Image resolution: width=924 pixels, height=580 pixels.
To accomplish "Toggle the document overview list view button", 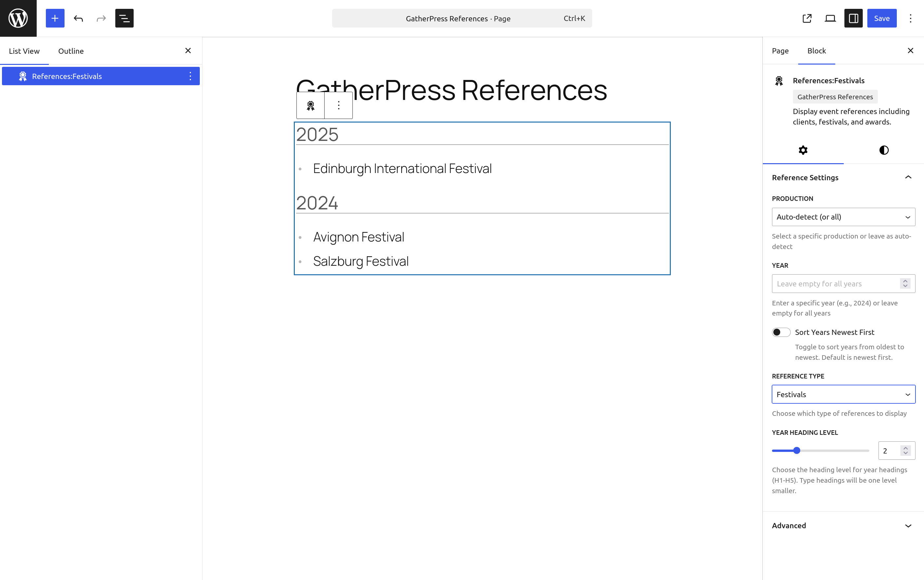I will coord(124,18).
